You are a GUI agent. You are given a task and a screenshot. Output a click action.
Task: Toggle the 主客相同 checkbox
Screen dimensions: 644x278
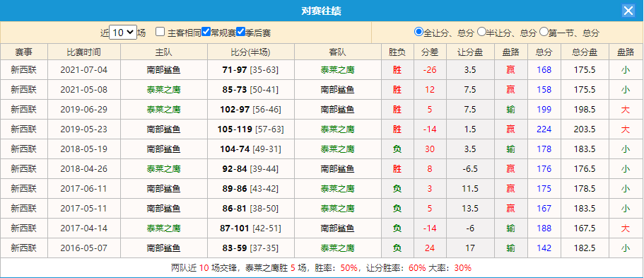[x=160, y=32]
